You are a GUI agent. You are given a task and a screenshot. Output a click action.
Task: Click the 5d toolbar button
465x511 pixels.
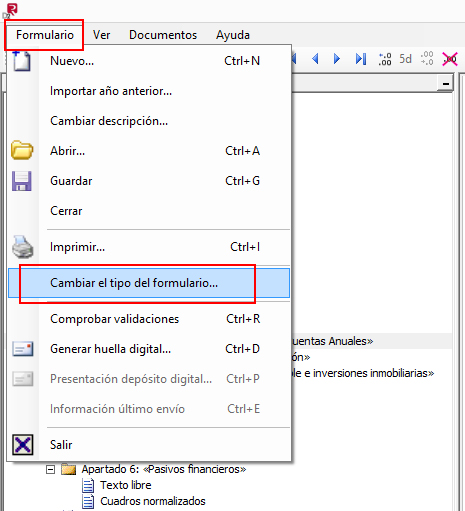(x=405, y=59)
